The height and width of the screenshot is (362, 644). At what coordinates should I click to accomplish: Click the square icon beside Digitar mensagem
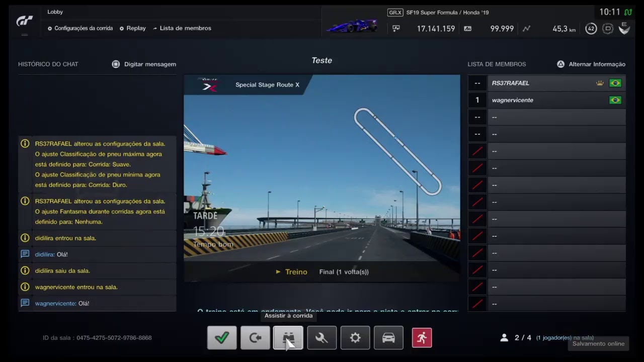(x=116, y=64)
